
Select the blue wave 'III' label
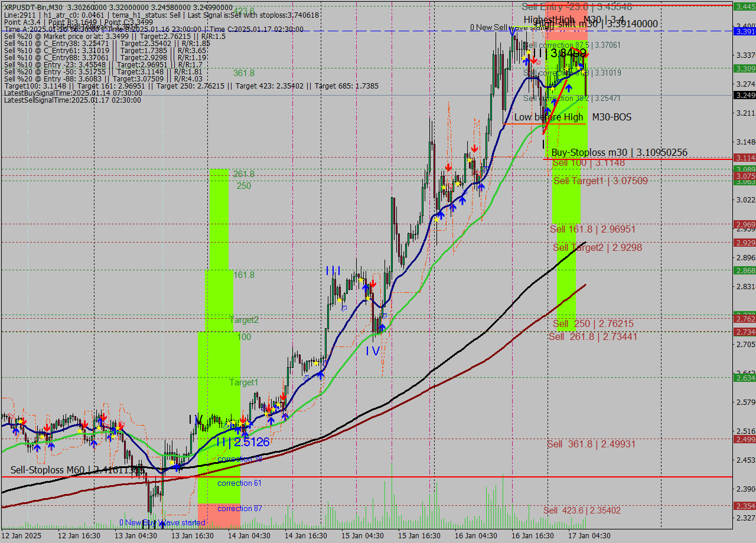pos(333,271)
